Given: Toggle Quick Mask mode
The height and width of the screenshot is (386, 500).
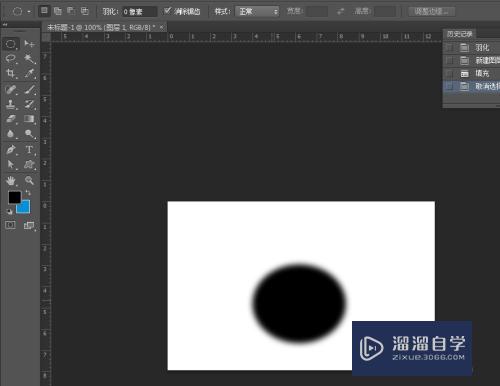Looking at the screenshot, I should coord(10,225).
